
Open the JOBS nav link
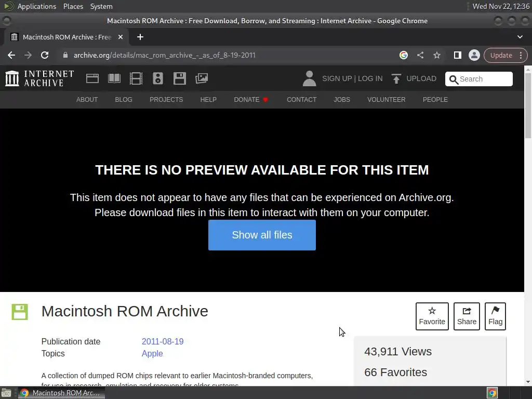point(342,99)
